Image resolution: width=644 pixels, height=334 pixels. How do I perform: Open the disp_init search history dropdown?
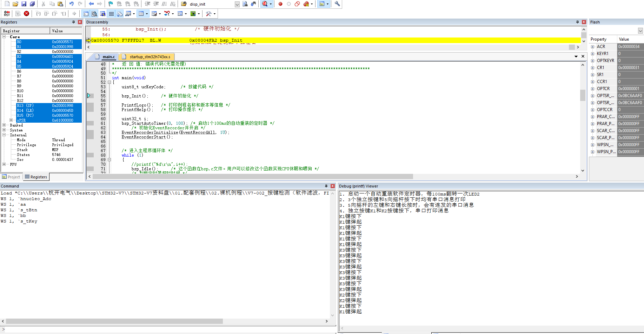point(237,4)
